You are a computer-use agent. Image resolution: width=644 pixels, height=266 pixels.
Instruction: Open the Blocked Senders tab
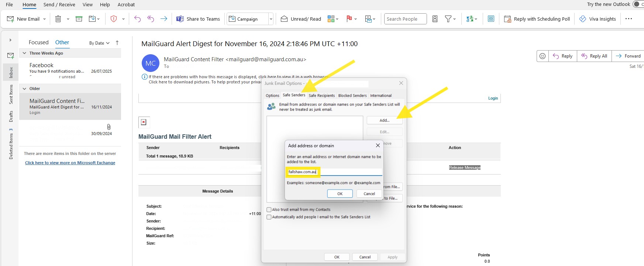(352, 96)
